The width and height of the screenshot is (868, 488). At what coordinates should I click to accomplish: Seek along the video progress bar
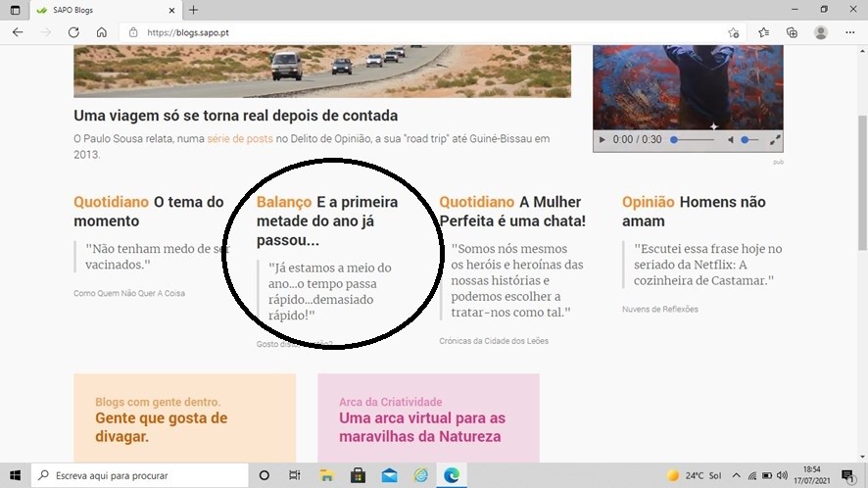(x=693, y=139)
